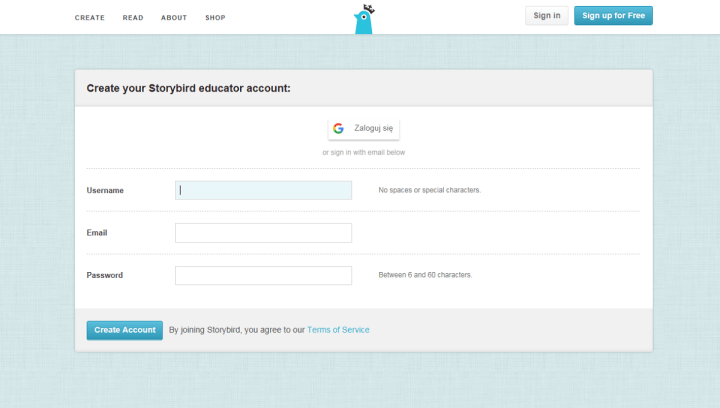This screenshot has width=720, height=408.
Task: Click the 'Between 6 and 60 characters' hint
Action: (x=425, y=275)
